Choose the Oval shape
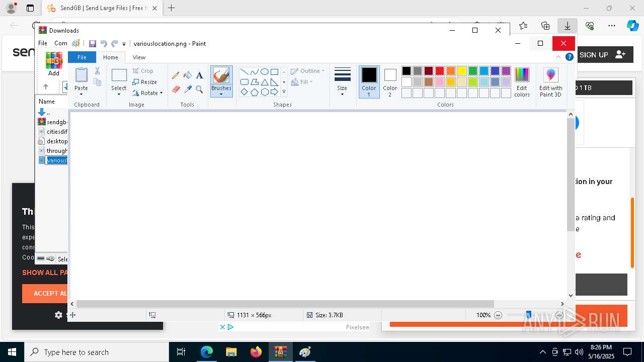644x362 pixels. pyautogui.click(x=264, y=71)
